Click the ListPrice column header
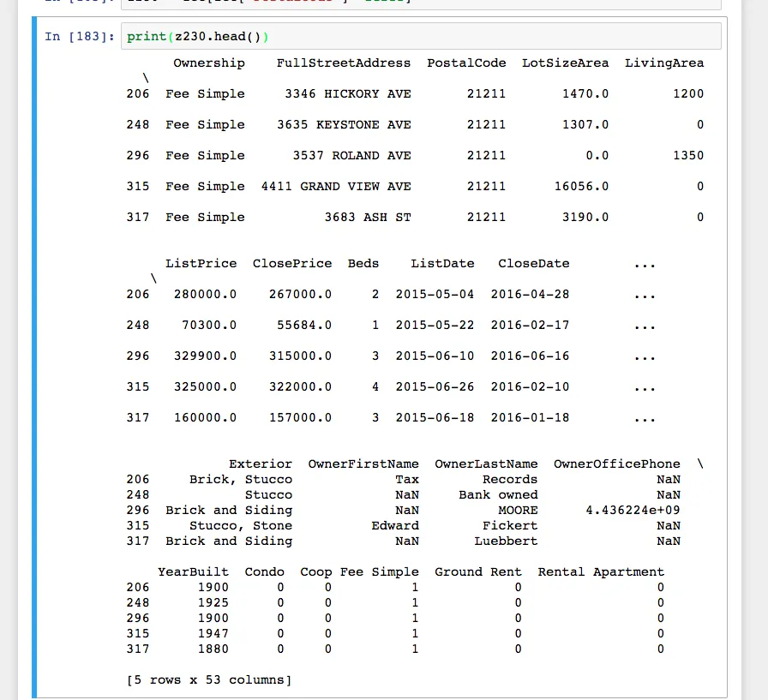 [x=201, y=263]
